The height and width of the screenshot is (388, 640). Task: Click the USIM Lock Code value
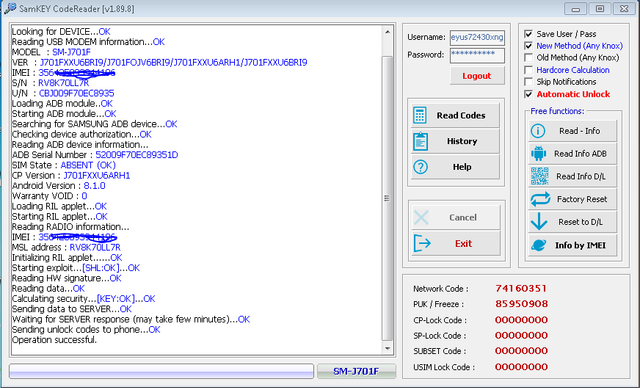pyautogui.click(x=521, y=367)
